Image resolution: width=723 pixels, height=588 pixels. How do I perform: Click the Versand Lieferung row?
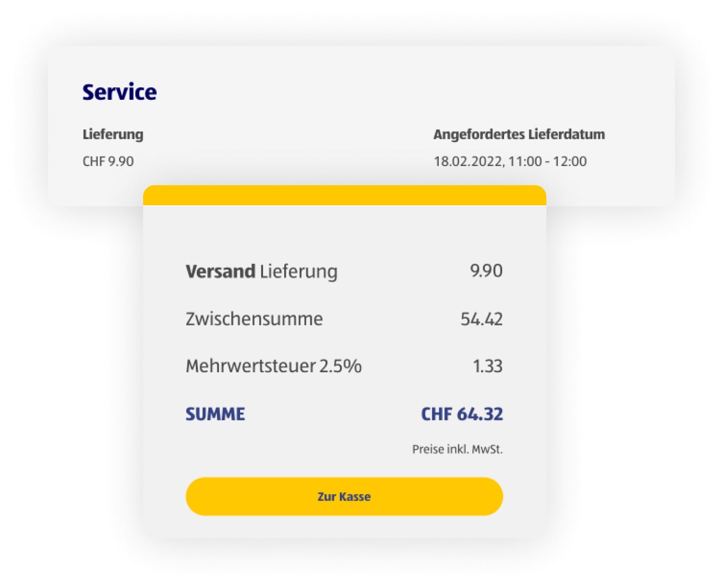click(261, 271)
